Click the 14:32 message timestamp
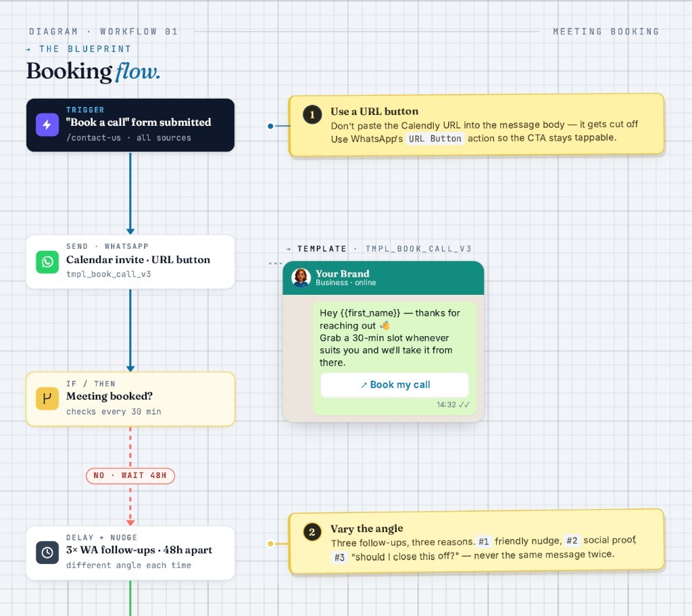 446,404
